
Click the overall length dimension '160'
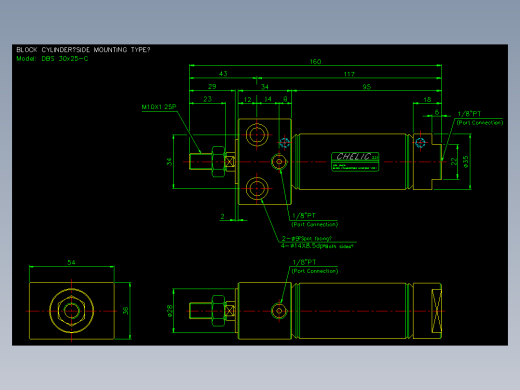point(315,61)
